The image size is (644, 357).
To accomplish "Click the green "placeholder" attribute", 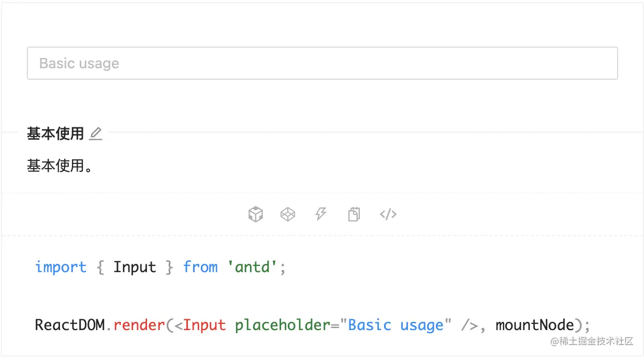I will tap(283, 325).
